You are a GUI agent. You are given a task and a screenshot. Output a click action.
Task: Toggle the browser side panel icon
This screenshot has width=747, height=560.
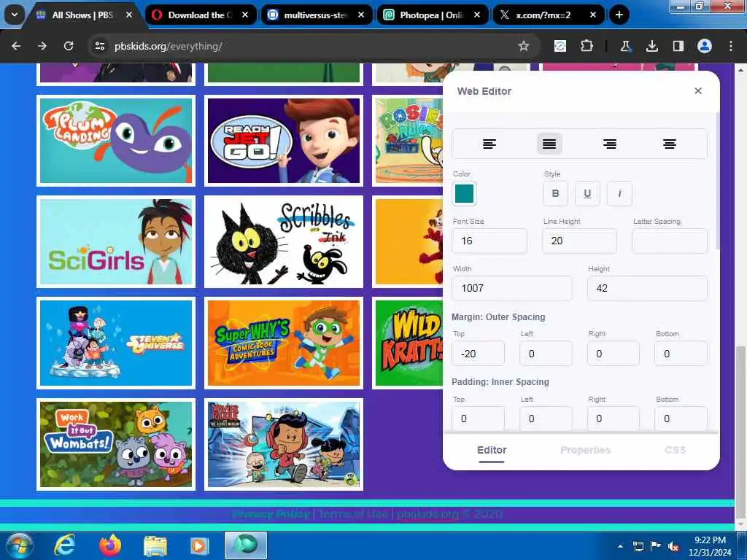tap(678, 46)
